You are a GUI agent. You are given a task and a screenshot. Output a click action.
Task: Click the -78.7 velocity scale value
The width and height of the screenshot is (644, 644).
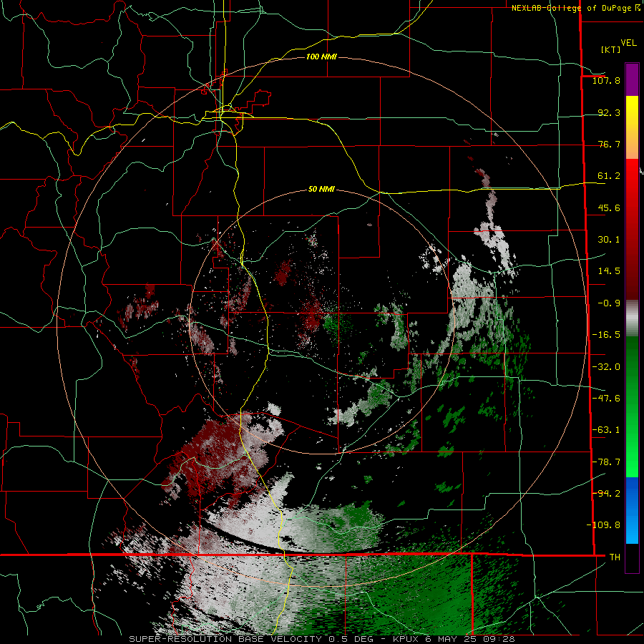(606, 462)
